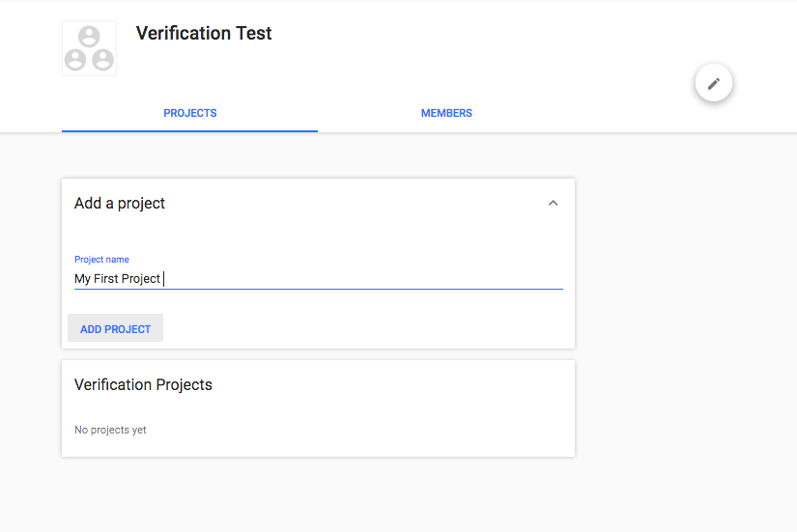797x532 pixels.
Task: Click the blue underline beneath PROJECTS tab
Action: [x=189, y=131]
